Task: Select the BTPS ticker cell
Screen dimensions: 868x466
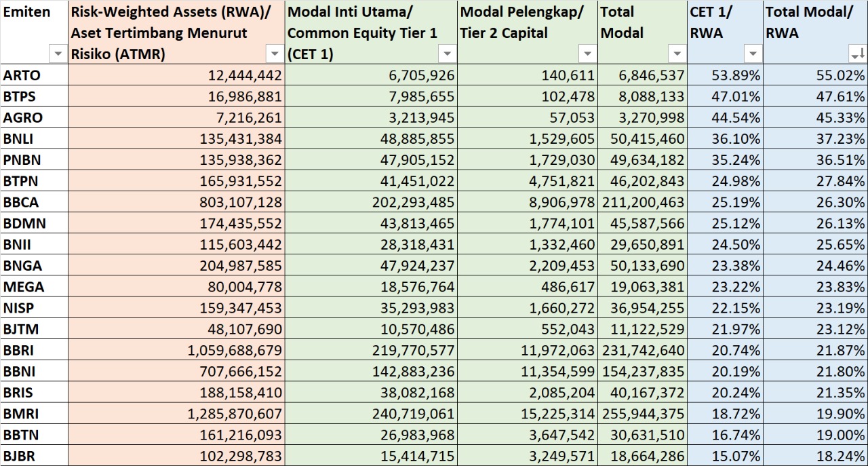Action: 34,96
